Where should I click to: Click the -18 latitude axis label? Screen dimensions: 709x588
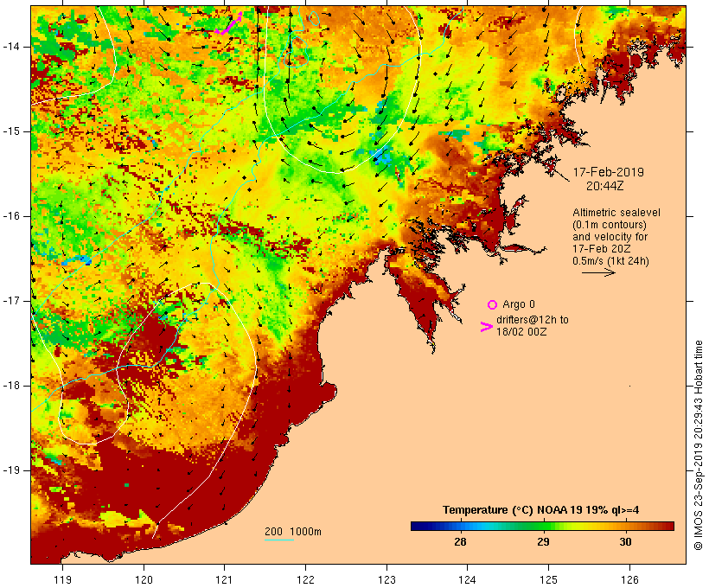[11, 386]
